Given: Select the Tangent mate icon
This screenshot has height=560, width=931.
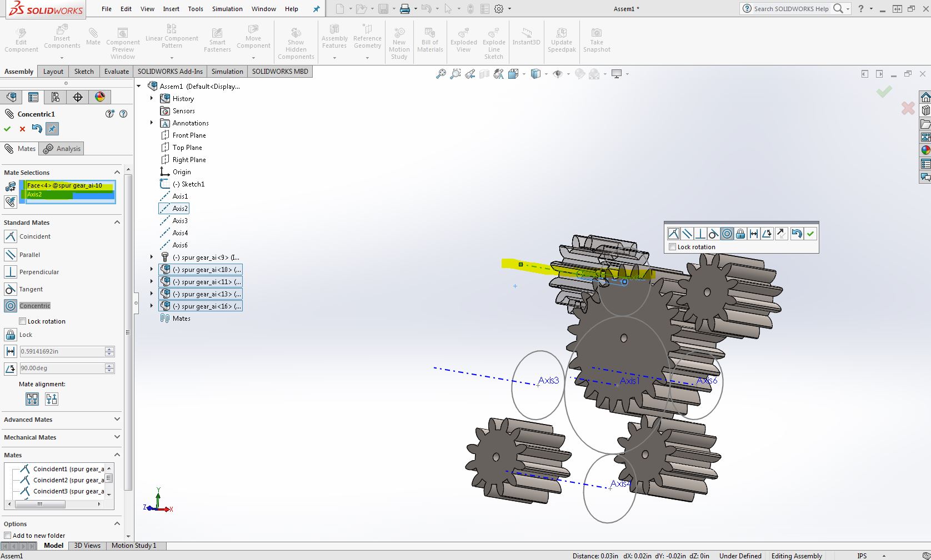Looking at the screenshot, I should [x=11, y=289].
